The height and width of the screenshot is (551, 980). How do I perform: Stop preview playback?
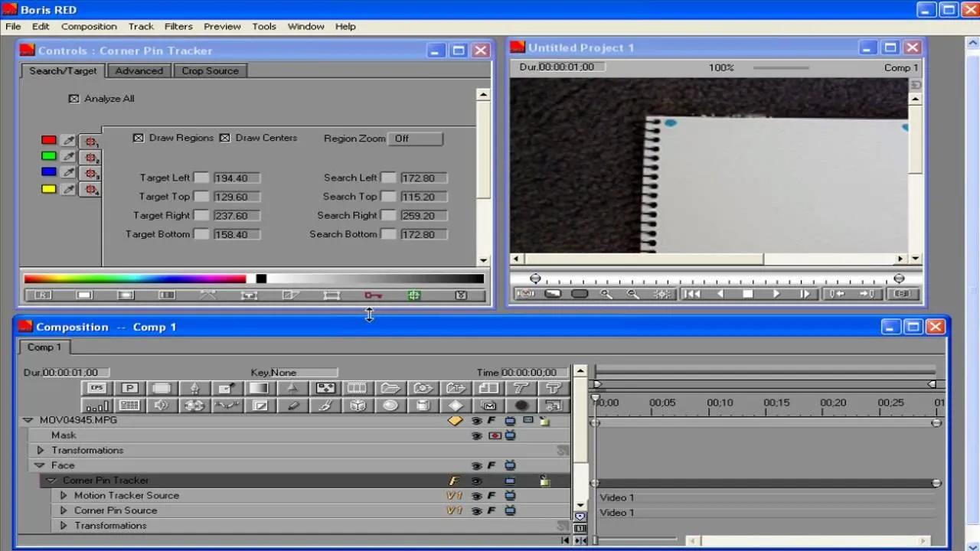point(748,294)
